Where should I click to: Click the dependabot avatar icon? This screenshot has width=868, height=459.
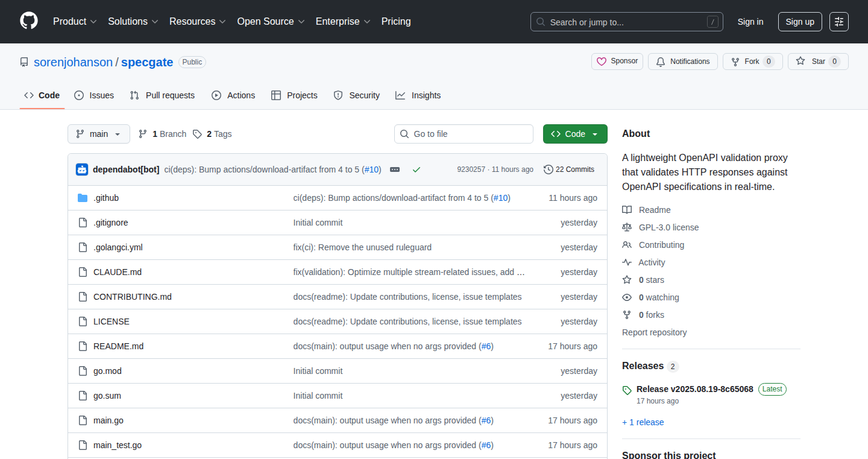[x=82, y=169]
